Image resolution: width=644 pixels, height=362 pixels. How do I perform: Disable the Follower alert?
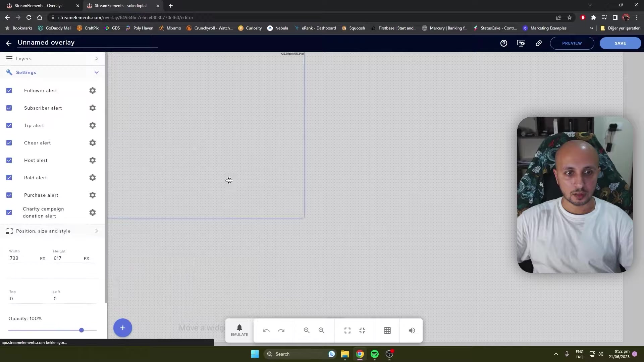(9, 90)
